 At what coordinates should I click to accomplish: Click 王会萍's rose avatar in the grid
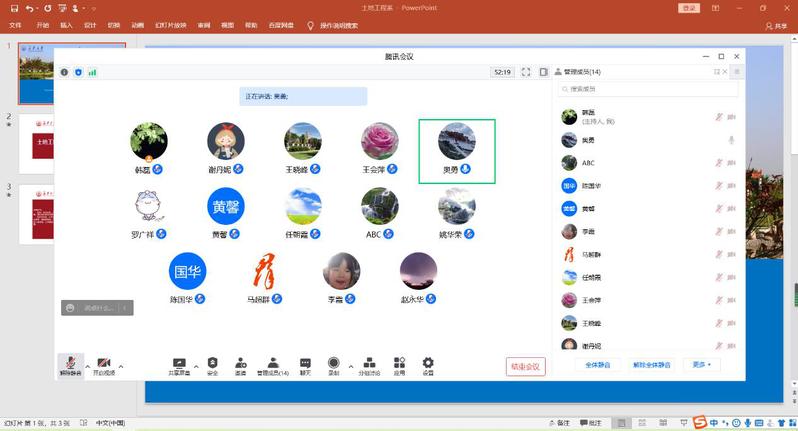pyautogui.click(x=380, y=141)
